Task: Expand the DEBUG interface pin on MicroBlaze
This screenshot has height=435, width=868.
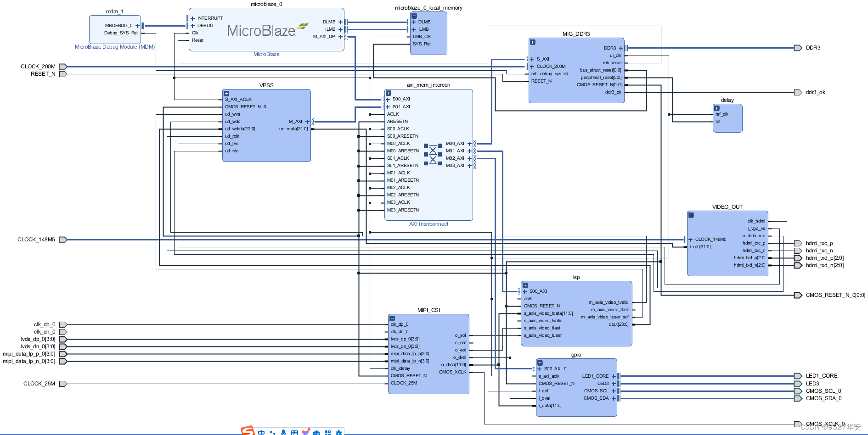Action: 193,26
